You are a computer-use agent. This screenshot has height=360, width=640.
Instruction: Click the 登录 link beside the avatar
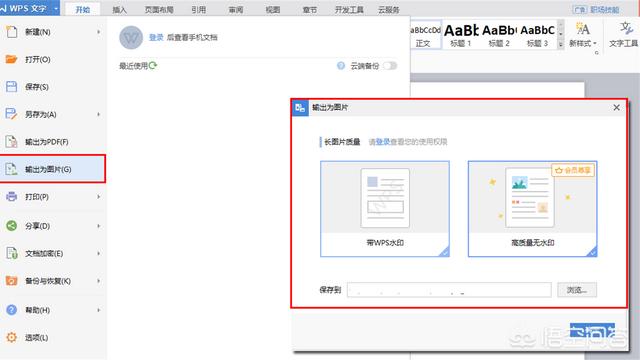click(x=156, y=38)
